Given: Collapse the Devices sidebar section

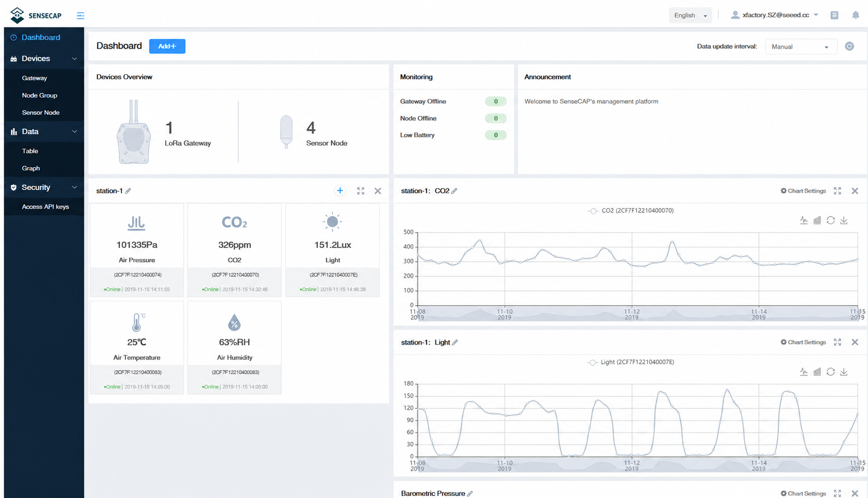Looking at the screenshot, I should [x=44, y=59].
